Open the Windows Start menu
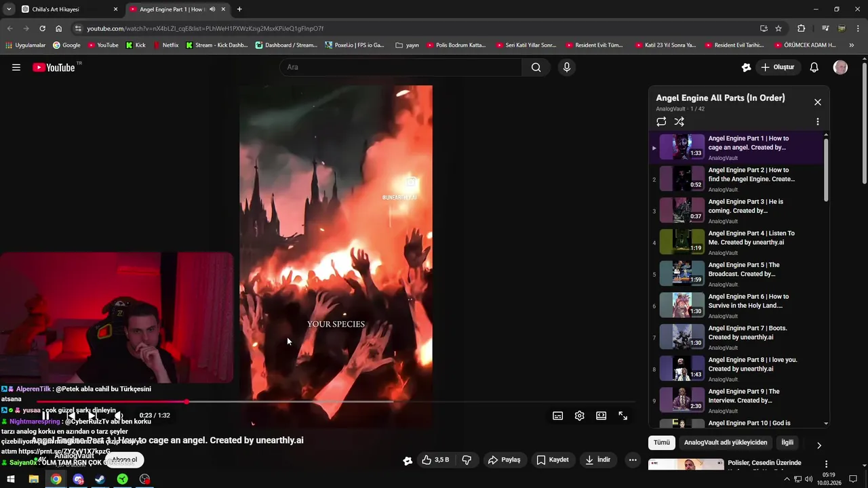Screen dimensions: 868x488 click(11, 479)
